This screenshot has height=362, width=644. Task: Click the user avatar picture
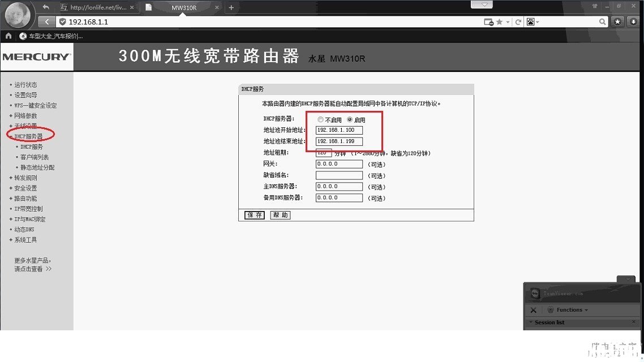click(18, 15)
